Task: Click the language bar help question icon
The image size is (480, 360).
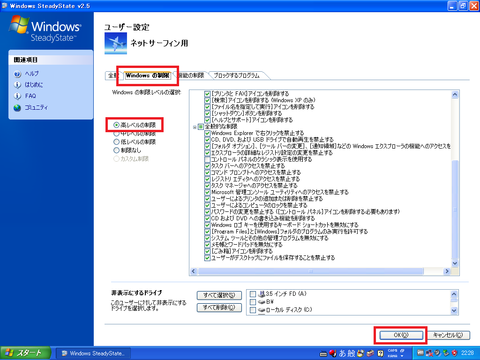Action: click(380, 353)
